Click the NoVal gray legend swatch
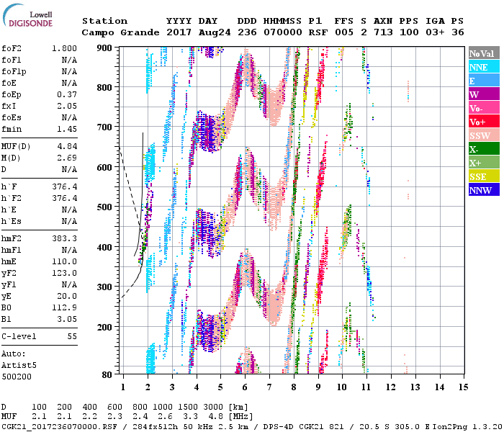Image resolution: width=504 pixels, height=432 pixels. (484, 53)
